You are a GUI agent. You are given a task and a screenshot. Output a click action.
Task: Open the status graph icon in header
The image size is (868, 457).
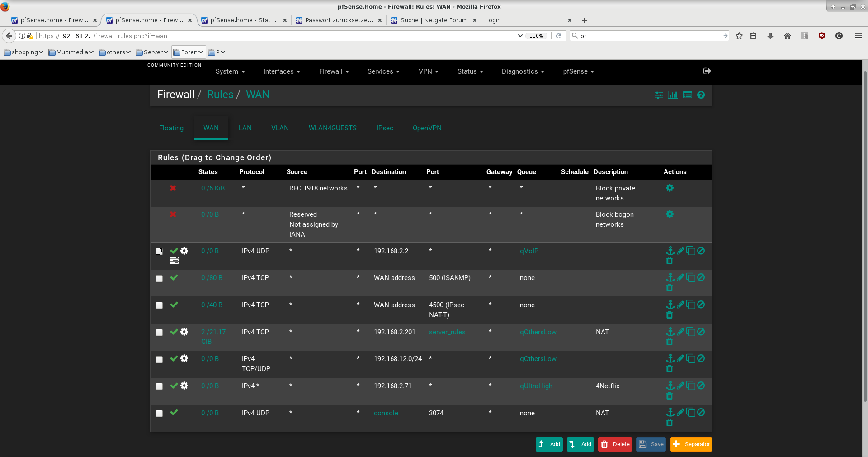point(673,95)
